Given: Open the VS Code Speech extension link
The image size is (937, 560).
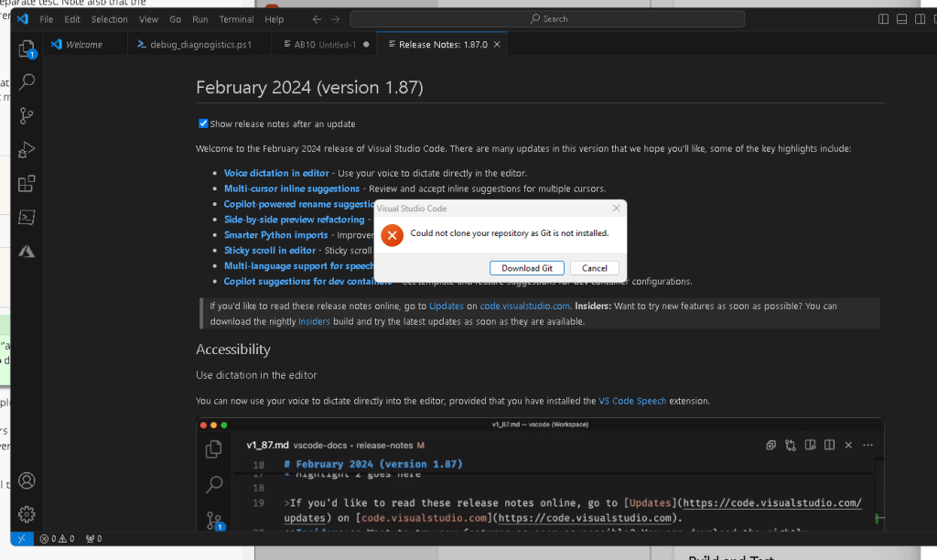Looking at the screenshot, I should coord(632,401).
